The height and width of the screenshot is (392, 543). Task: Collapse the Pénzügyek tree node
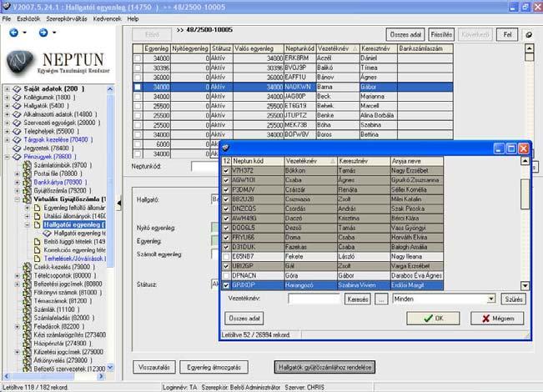7,157
